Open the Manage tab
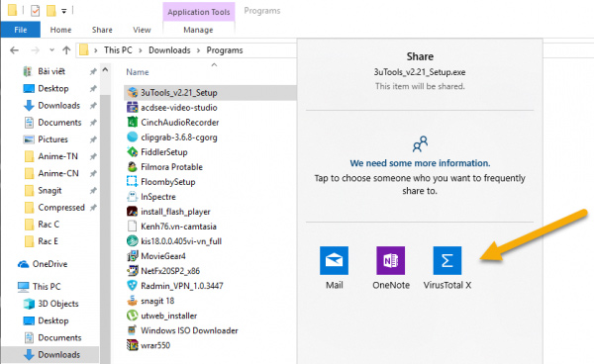Viewport: 594px width, 364px height. click(x=198, y=30)
